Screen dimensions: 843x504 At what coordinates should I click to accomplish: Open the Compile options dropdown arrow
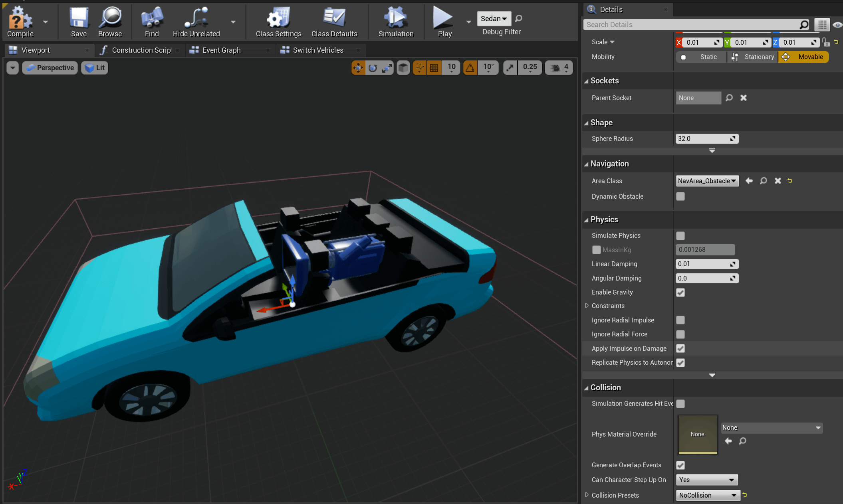[45, 22]
